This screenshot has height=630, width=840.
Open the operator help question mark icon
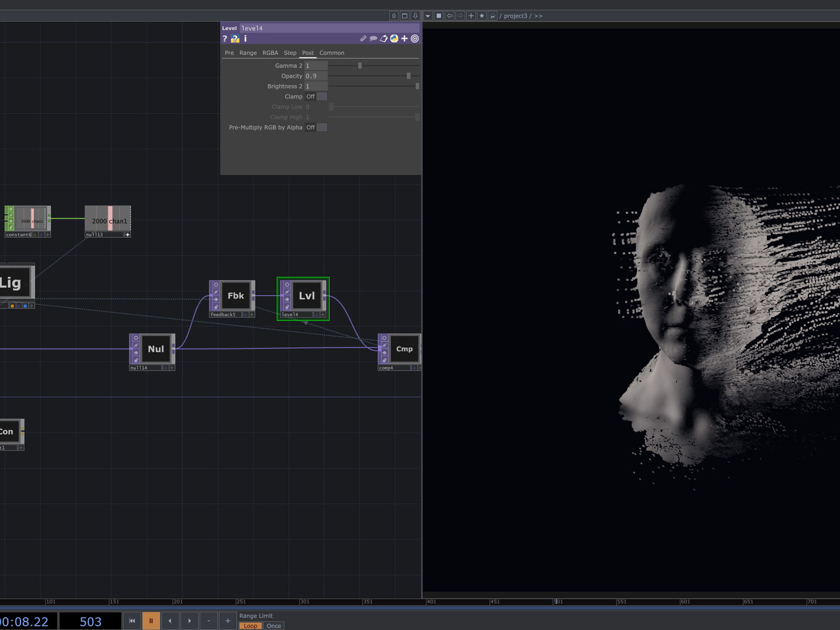coord(225,39)
